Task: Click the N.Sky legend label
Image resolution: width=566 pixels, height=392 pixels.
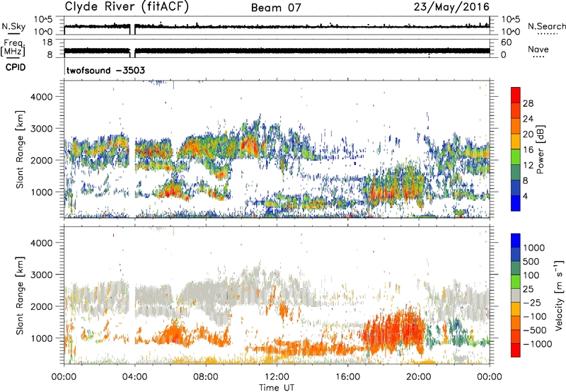Action: (x=13, y=26)
